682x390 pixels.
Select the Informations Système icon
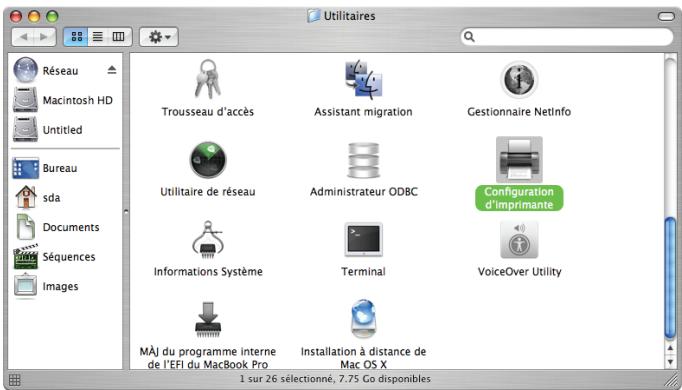tap(208, 240)
